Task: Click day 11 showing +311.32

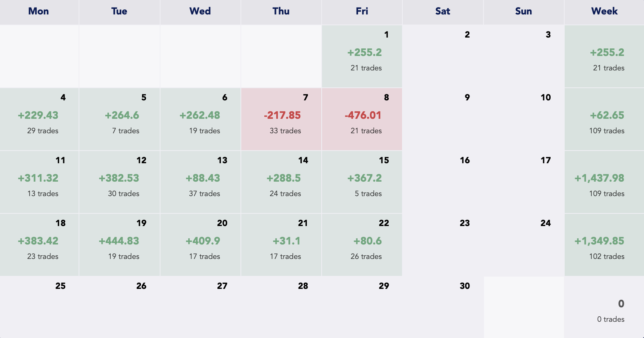Action: (39, 182)
